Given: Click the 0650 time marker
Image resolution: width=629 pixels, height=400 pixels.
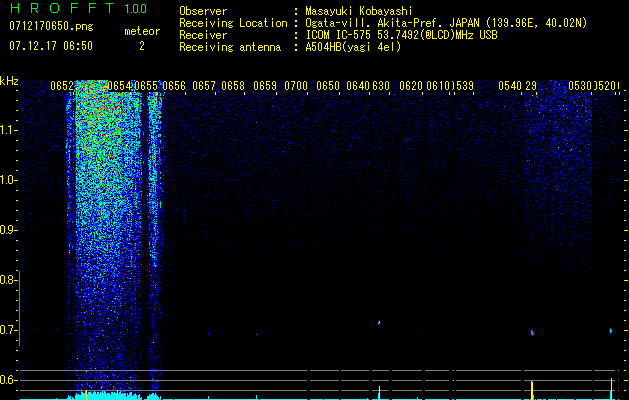Looking at the screenshot, I should (x=328, y=86).
